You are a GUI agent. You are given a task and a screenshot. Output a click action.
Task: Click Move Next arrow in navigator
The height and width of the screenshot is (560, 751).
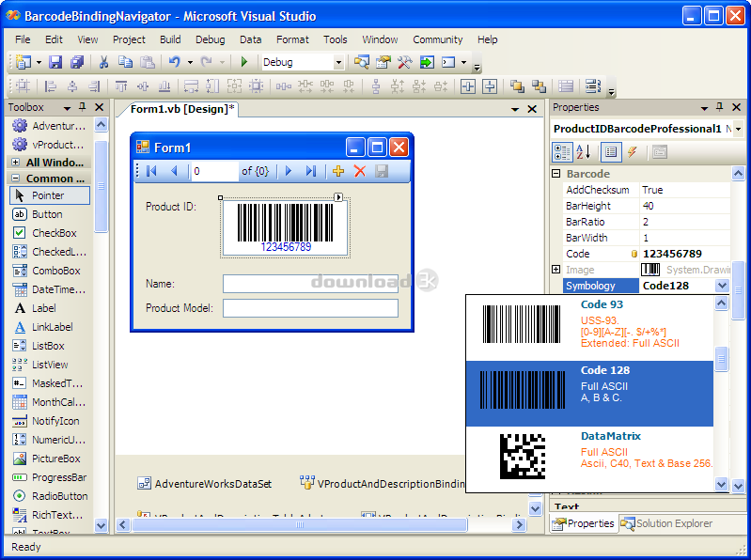pos(289,171)
